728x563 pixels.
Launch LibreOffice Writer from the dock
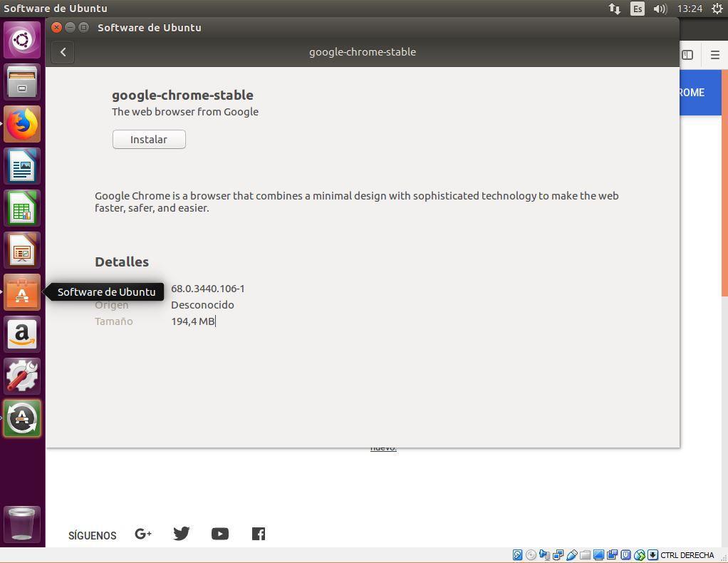(x=22, y=165)
